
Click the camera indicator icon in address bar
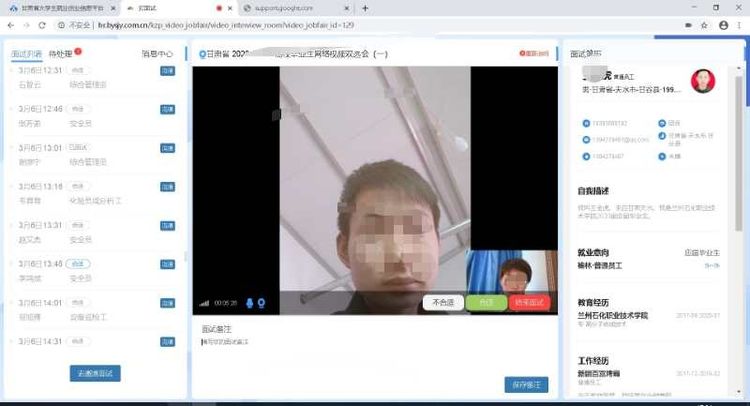click(688, 25)
